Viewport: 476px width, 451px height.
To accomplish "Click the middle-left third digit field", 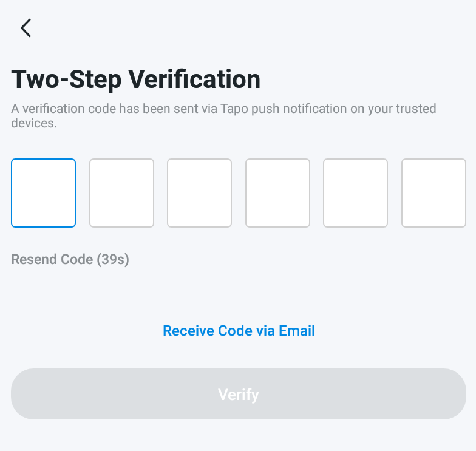I will click(199, 193).
